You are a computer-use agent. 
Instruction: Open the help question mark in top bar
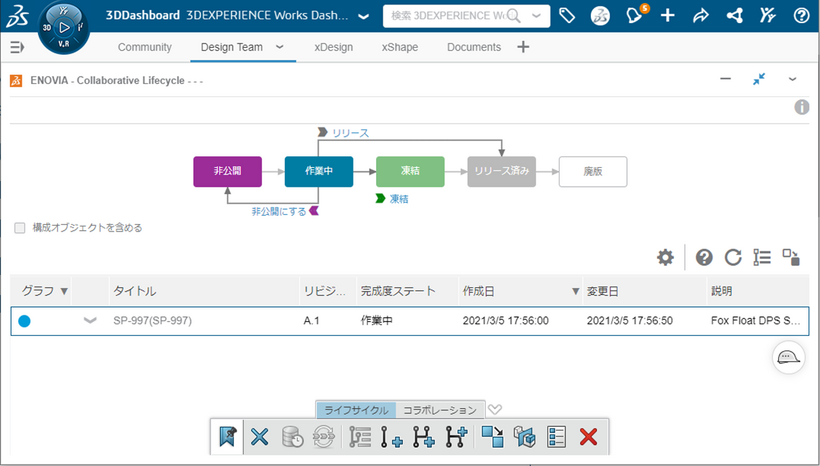point(801,16)
